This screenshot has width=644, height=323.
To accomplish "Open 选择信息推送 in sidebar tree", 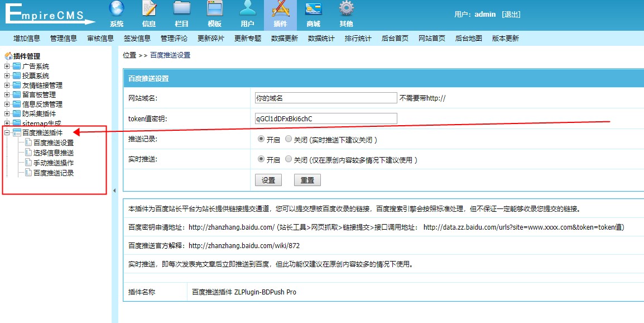I will pos(54,153).
